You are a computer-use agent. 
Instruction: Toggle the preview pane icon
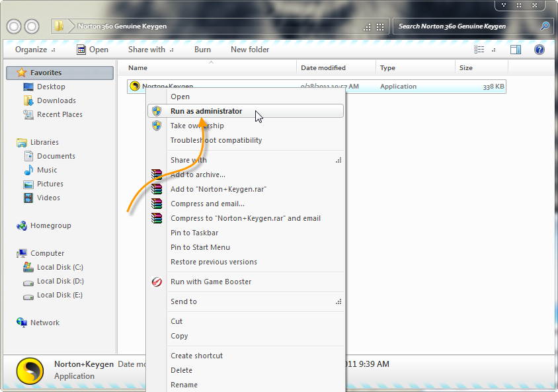(515, 50)
